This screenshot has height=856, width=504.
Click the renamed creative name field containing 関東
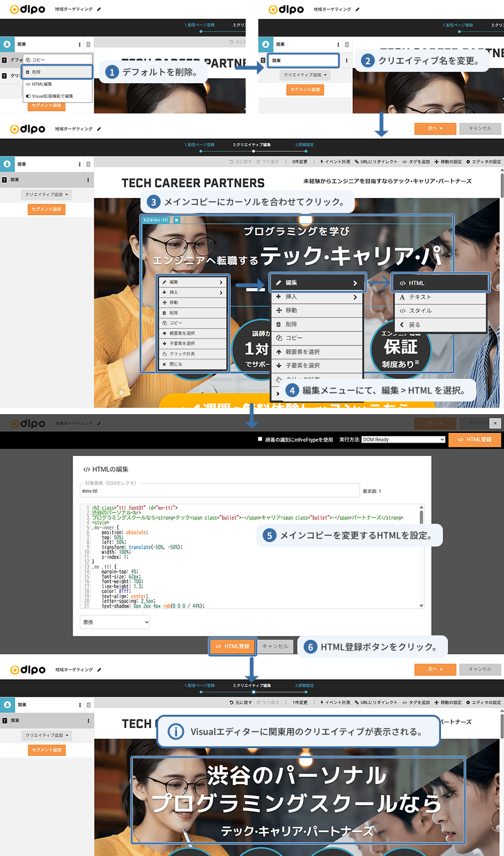pyautogui.click(x=303, y=61)
